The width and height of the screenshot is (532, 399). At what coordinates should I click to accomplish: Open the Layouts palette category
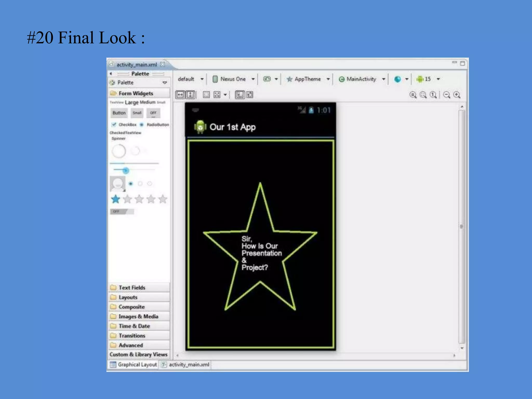point(128,297)
